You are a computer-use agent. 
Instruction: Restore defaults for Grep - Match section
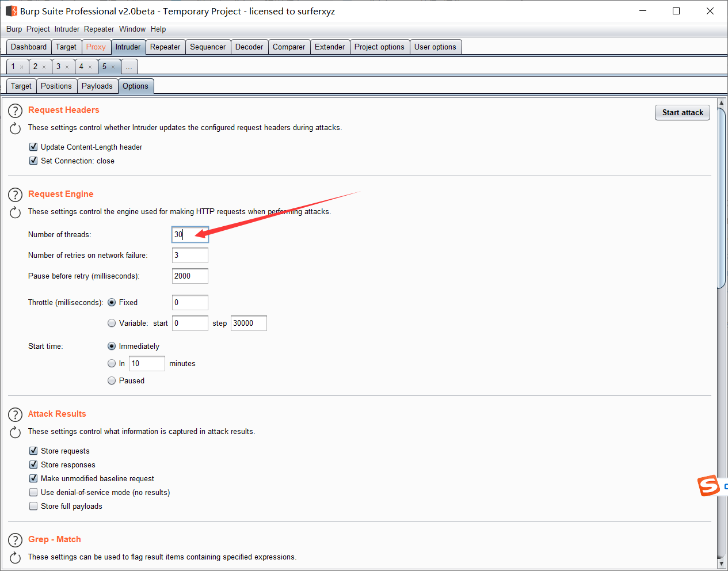(16, 558)
